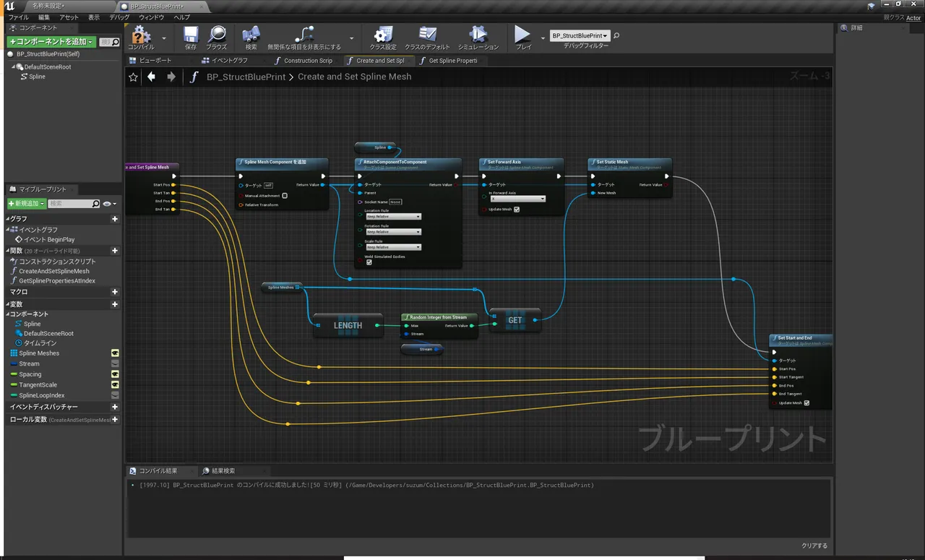Uncheck the Weld Simulated Bodies checkbox

click(369, 262)
